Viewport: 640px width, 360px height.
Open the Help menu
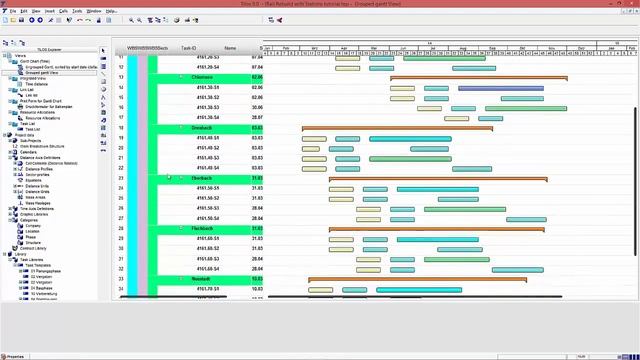pos(111,11)
